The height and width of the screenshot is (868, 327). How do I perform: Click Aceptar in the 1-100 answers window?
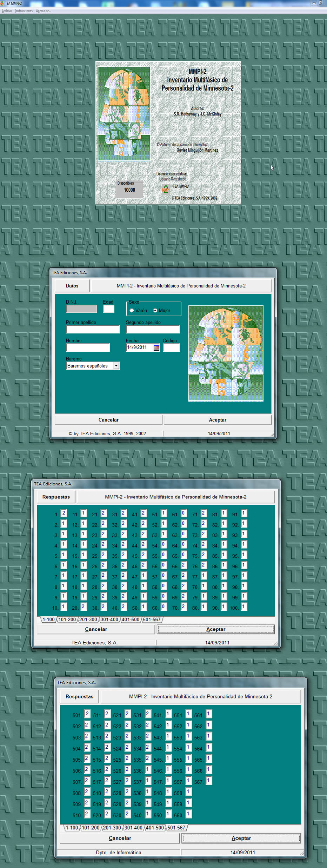click(216, 629)
